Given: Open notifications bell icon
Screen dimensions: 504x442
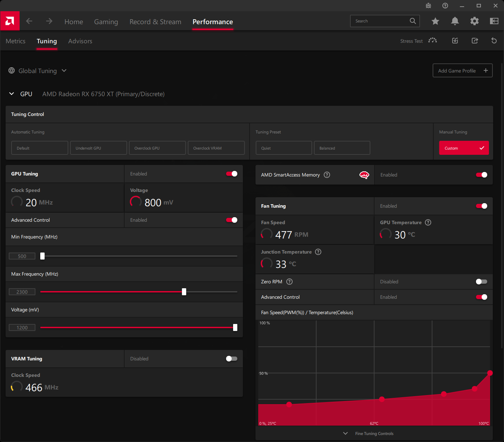Looking at the screenshot, I should (455, 21).
